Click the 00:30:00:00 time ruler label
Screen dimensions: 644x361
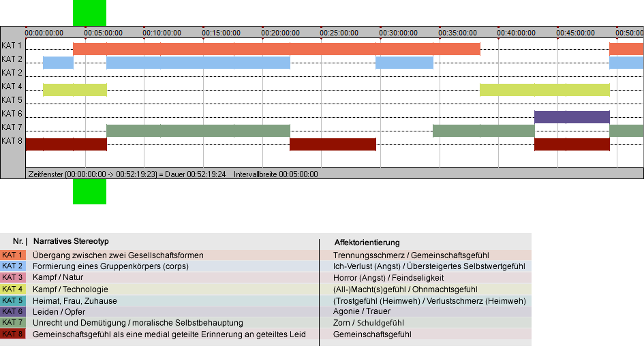pos(398,33)
